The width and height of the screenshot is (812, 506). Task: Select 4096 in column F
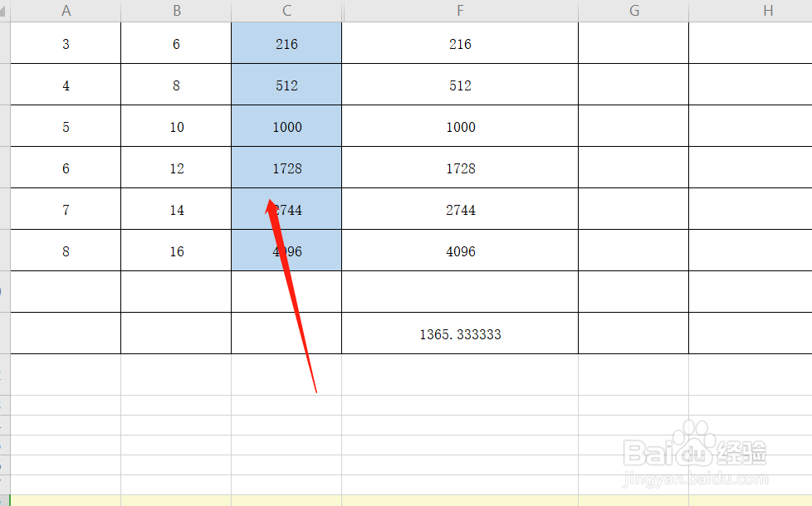(x=460, y=251)
